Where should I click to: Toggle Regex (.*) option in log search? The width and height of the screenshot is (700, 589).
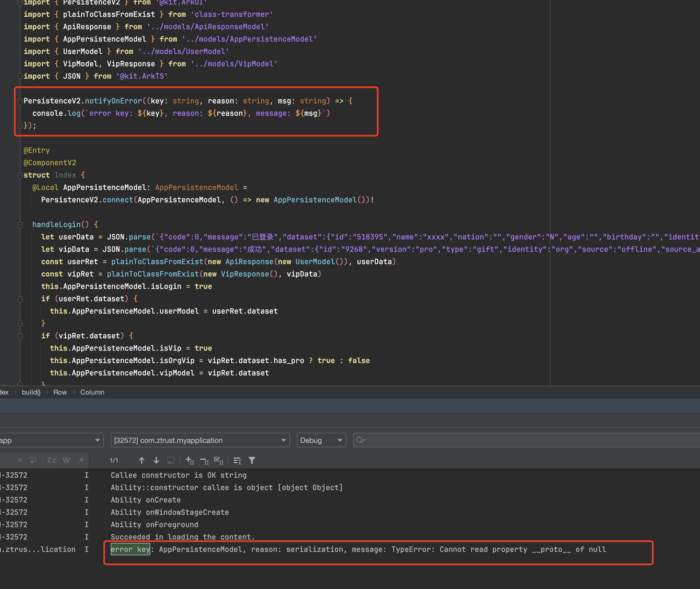[x=81, y=461]
